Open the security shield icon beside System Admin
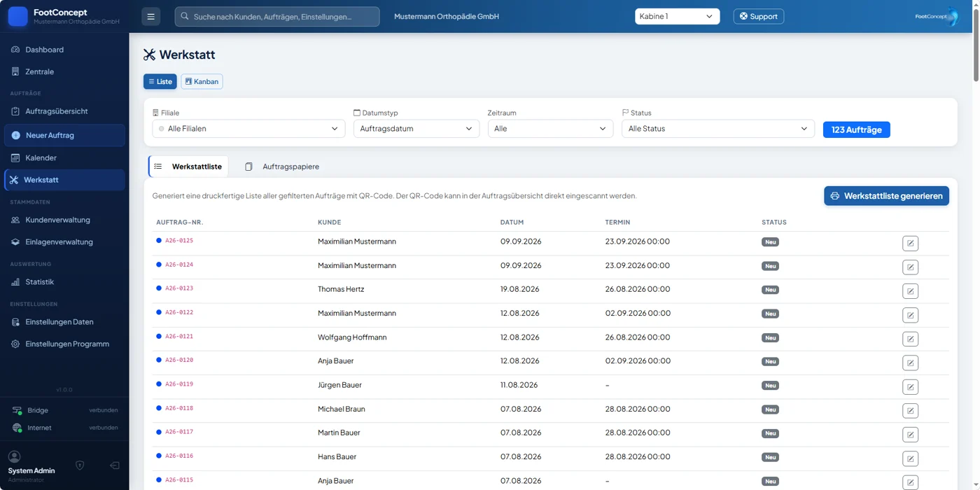 80,465
